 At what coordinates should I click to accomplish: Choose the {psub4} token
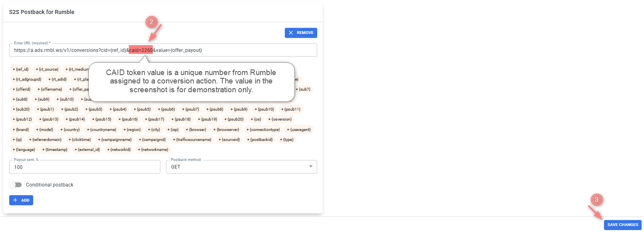[118, 109]
